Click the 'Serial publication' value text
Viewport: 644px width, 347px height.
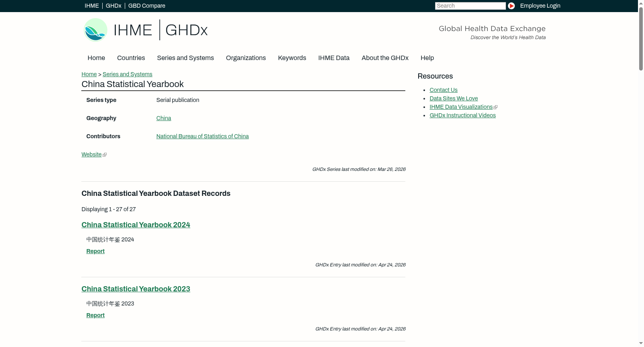point(178,100)
